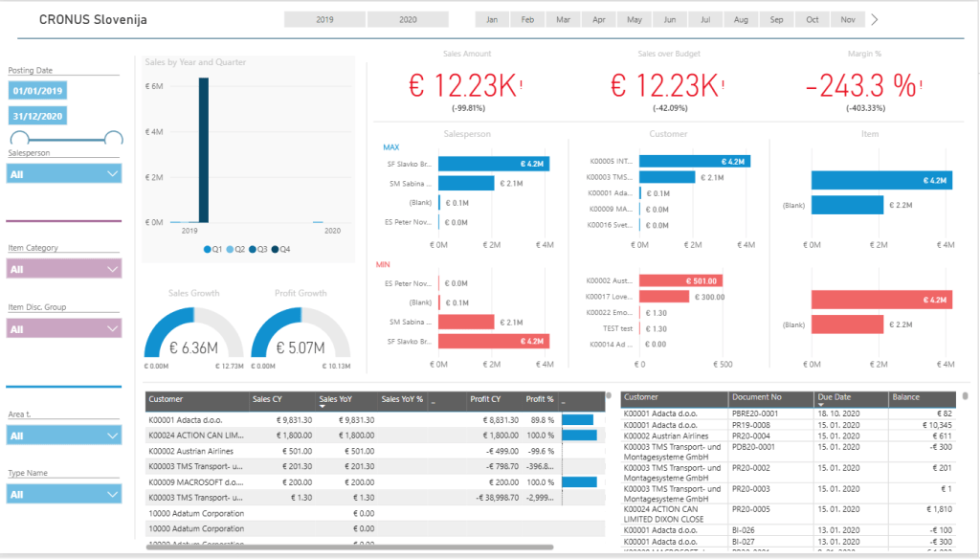Click the Q4 legend marker in sales chart
The width and height of the screenshot is (980, 559).
coord(276,249)
